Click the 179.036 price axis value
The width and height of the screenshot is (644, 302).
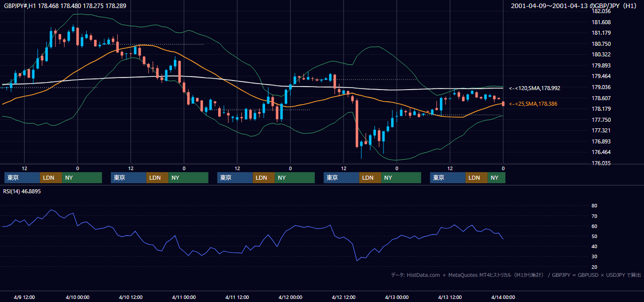(601, 87)
